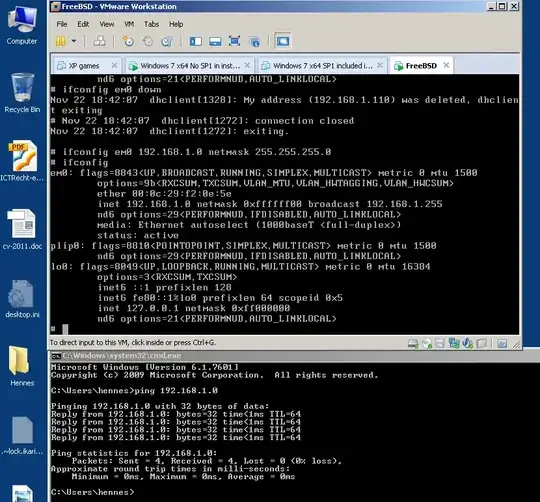Open the power options dropdown arrow
Screen dimensions: 540x502
(74, 41)
